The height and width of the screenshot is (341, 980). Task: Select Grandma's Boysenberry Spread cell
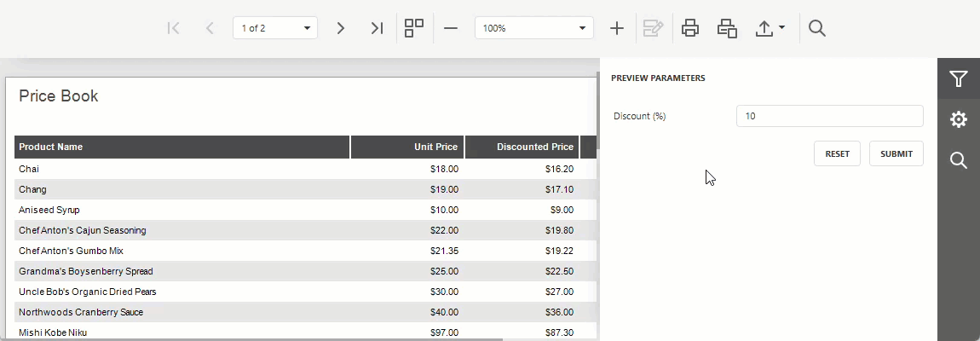click(x=182, y=271)
